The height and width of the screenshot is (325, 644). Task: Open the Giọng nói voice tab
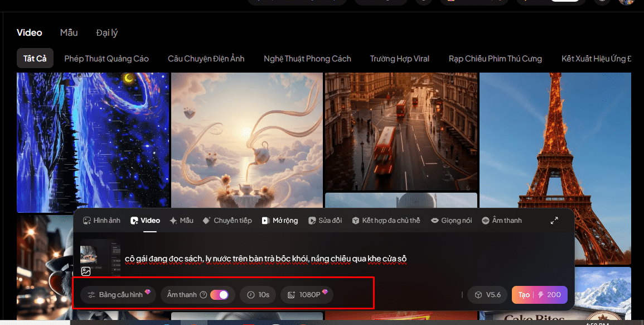(x=452, y=221)
